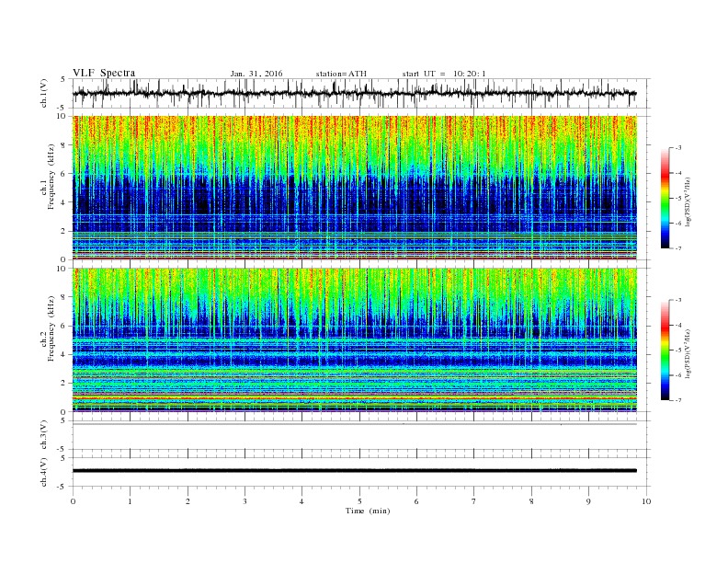Click the log(PSD) label beside the ch.2 colorbar

click(688, 352)
